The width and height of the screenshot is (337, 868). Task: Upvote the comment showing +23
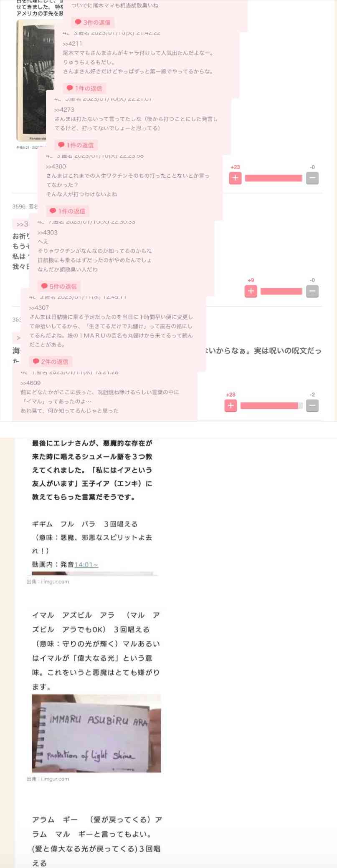tap(235, 178)
